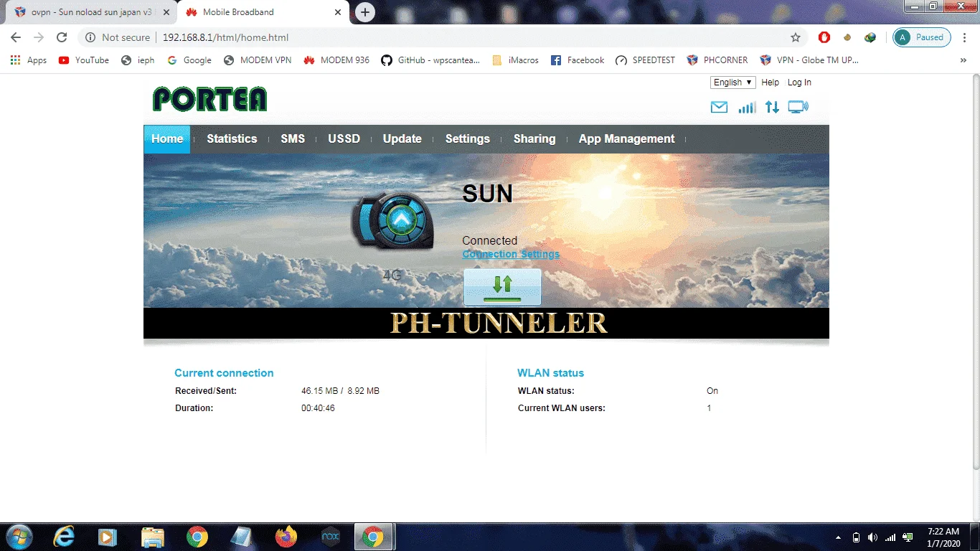Click the PH-TUNNELER banner
This screenshot has width=980, height=551.
(486, 324)
